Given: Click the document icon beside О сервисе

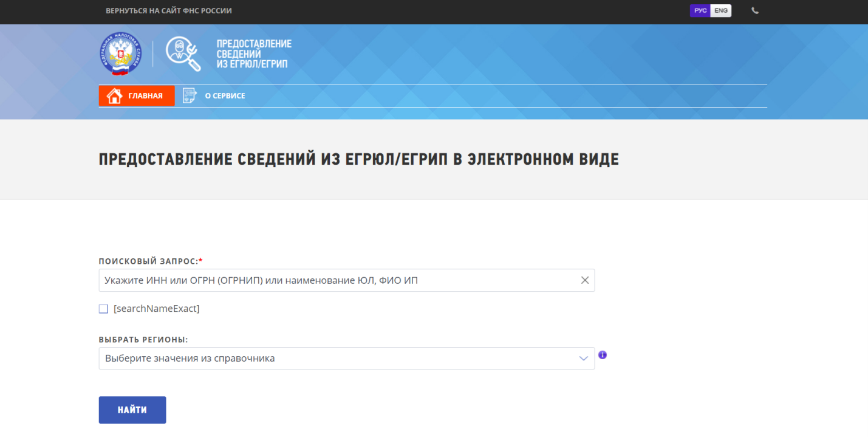Looking at the screenshot, I should pyautogui.click(x=190, y=96).
